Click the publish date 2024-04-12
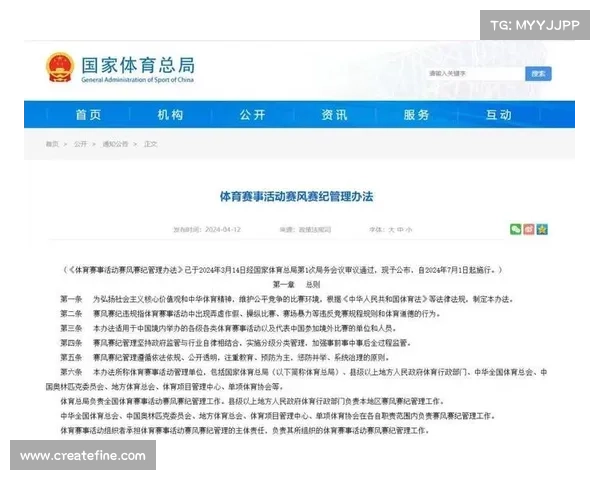The image size is (600, 480). coord(223,230)
